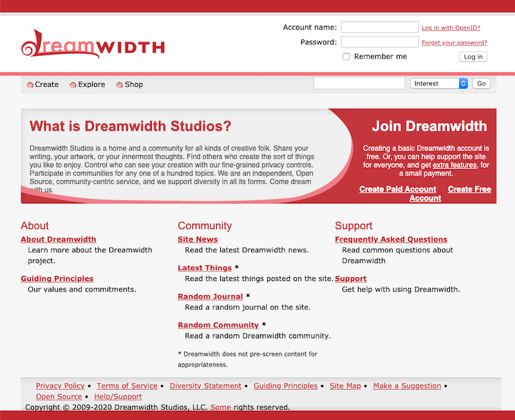Open Guiding Principles link under About
The height and width of the screenshot is (420, 515).
(x=57, y=278)
